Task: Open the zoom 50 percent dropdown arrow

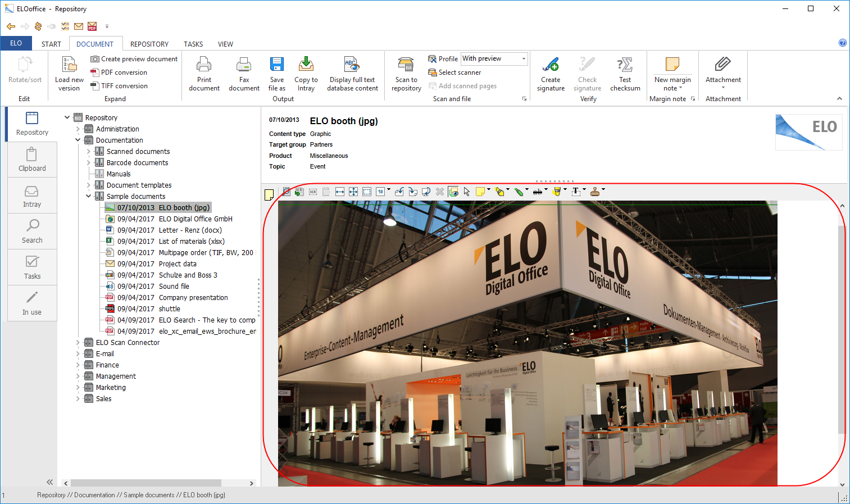Action: 389,190
